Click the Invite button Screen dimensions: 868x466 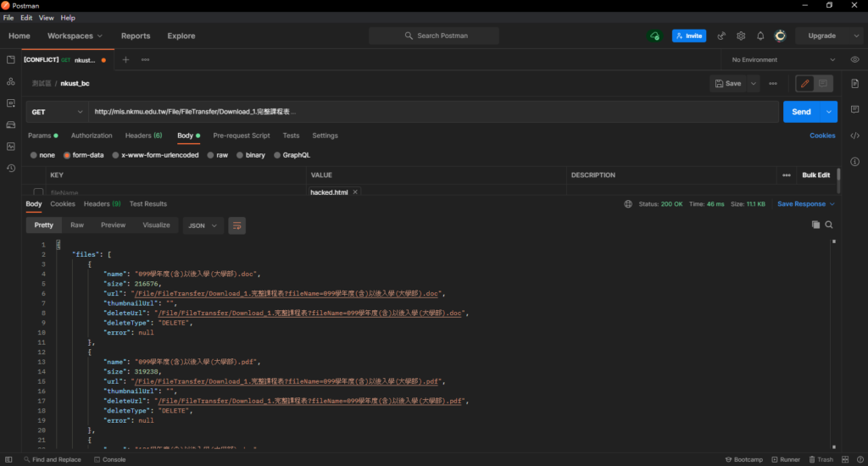[689, 36]
